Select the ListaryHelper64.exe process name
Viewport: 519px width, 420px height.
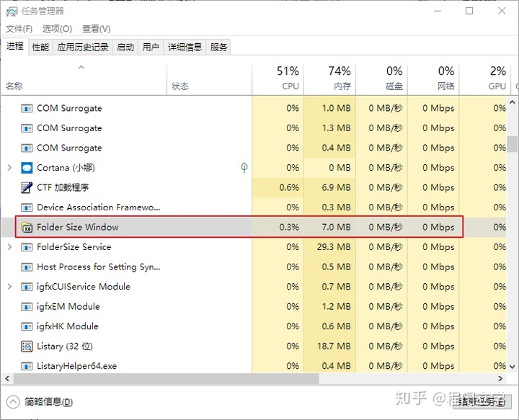[x=77, y=366]
